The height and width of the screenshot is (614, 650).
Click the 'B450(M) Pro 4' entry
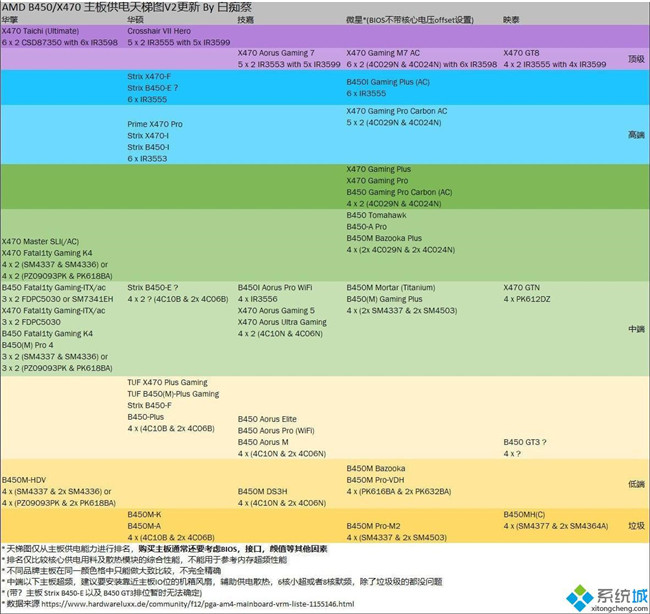click(27, 345)
